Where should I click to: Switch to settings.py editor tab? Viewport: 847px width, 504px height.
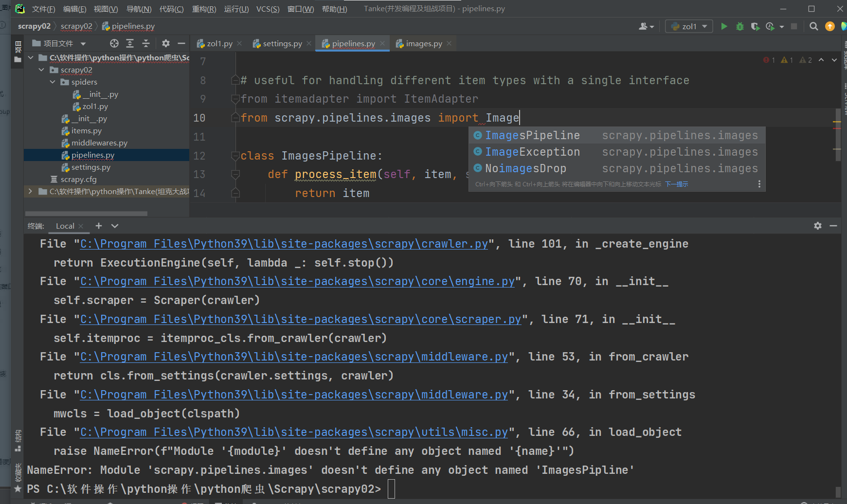282,44
